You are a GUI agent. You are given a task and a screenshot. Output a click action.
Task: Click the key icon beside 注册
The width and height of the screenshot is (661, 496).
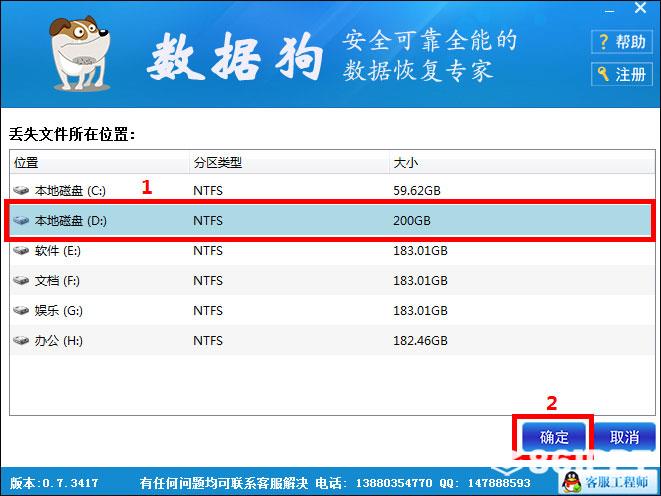(603, 74)
